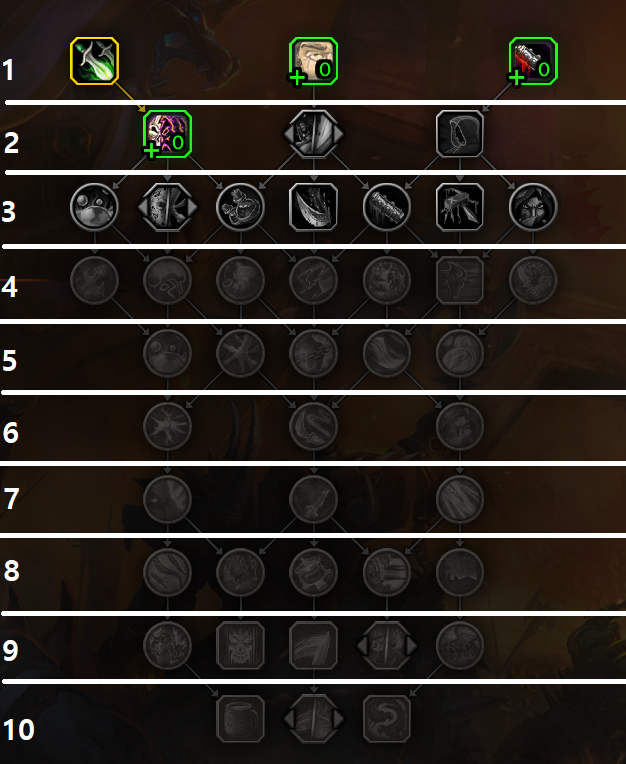This screenshot has height=764, width=626.
Task: Click the green plus on the garrote talent
Action: coord(516,78)
